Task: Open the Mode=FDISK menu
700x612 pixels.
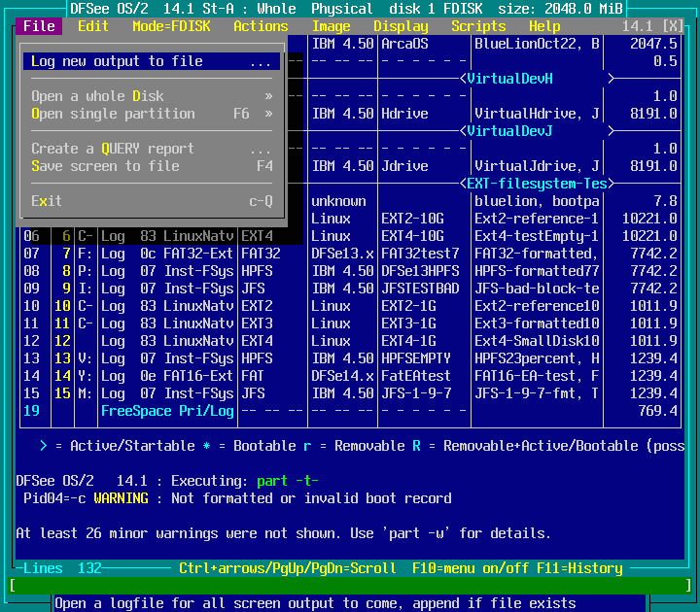Action: pyautogui.click(x=170, y=26)
